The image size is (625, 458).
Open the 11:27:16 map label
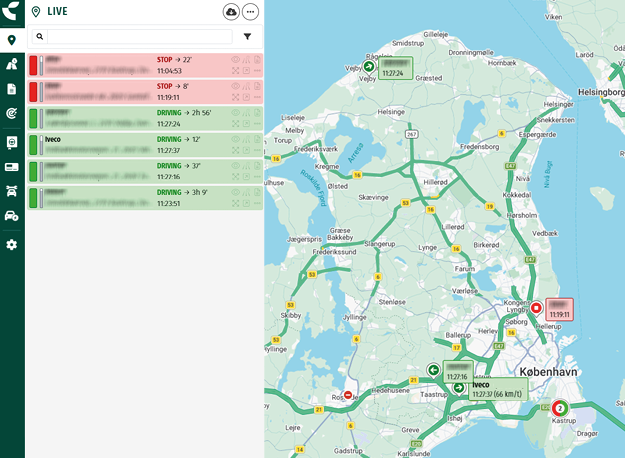click(x=458, y=372)
